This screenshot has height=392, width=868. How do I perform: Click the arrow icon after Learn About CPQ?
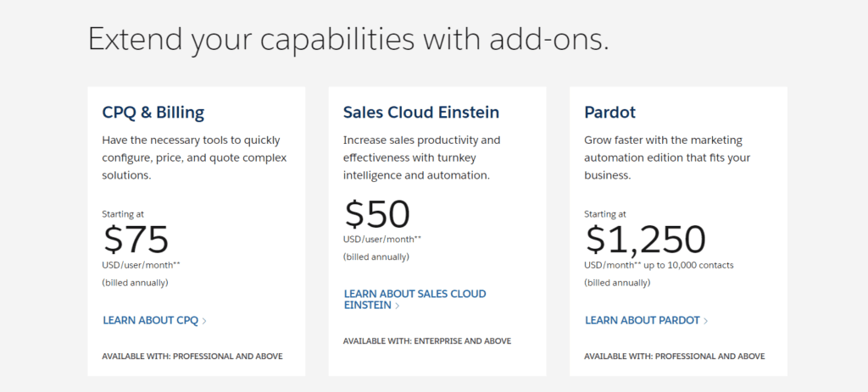205,321
